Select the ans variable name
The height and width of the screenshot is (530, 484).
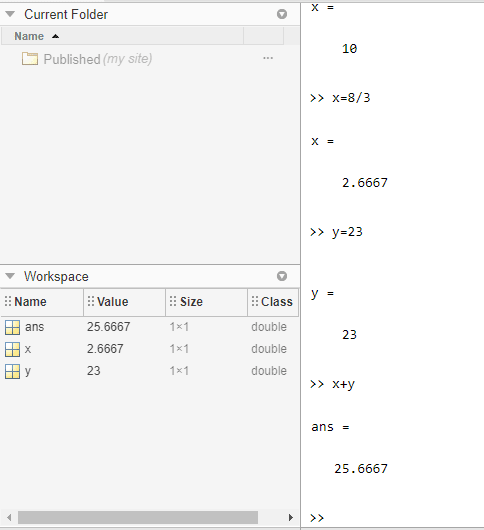34,327
